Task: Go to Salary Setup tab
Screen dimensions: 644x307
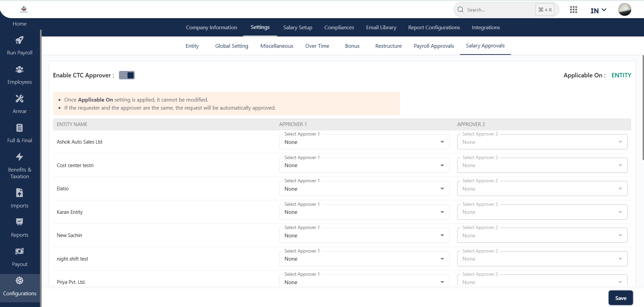Action: (x=298, y=27)
